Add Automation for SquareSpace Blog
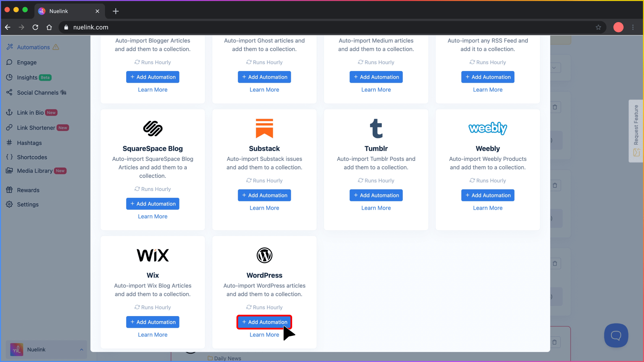The height and width of the screenshot is (362, 644). (x=153, y=204)
